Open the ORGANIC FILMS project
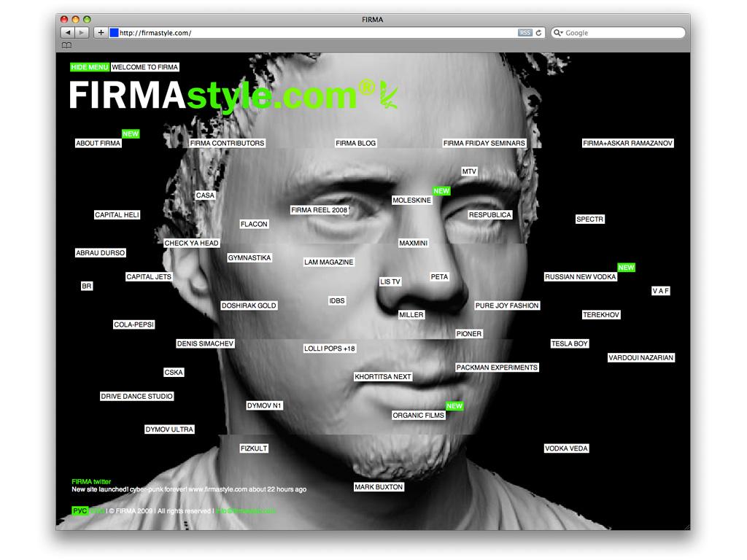 click(x=418, y=415)
